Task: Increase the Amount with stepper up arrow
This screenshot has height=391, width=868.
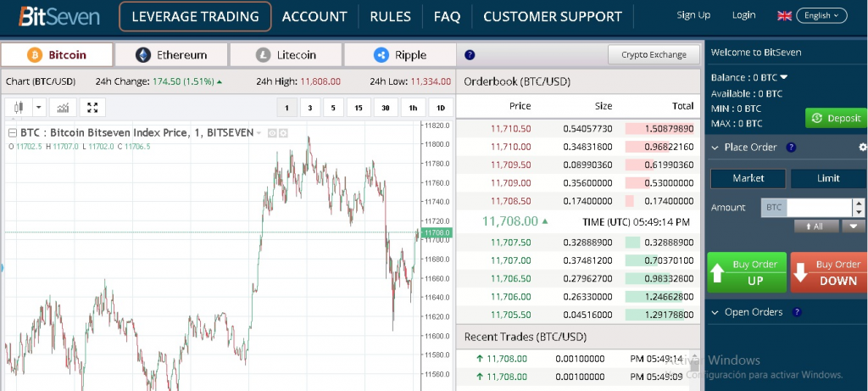Action: (x=859, y=204)
